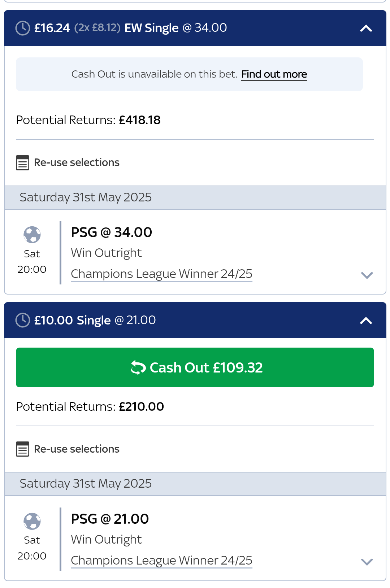Open the Find out more link
This screenshot has height=588, width=390.
pos(274,74)
